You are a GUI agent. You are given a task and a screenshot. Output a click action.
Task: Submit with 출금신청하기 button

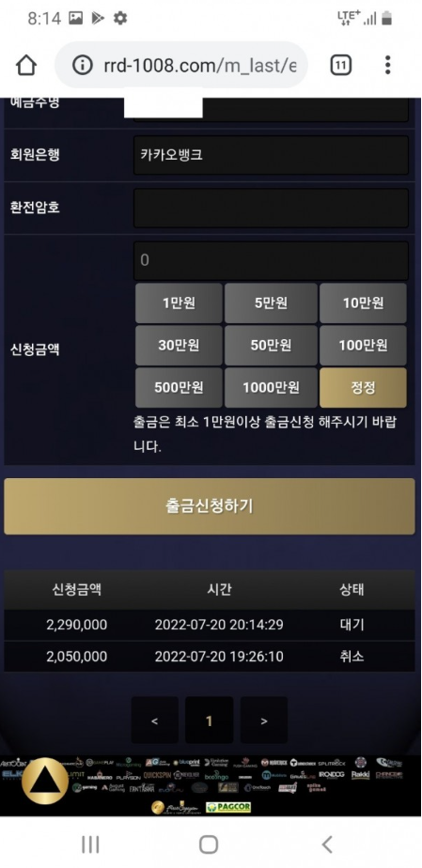[210, 506]
